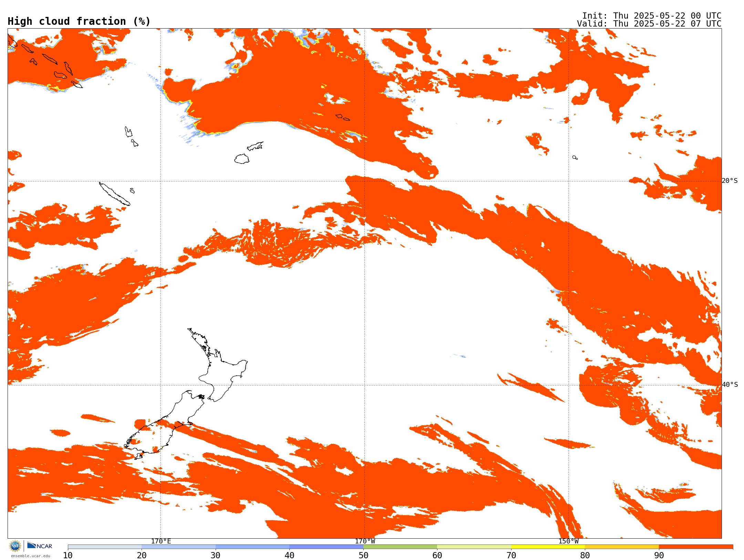Click the blue 40–50 colorbar segment
Image resolution: width=744 pixels, height=560 pixels.
pos(326,547)
